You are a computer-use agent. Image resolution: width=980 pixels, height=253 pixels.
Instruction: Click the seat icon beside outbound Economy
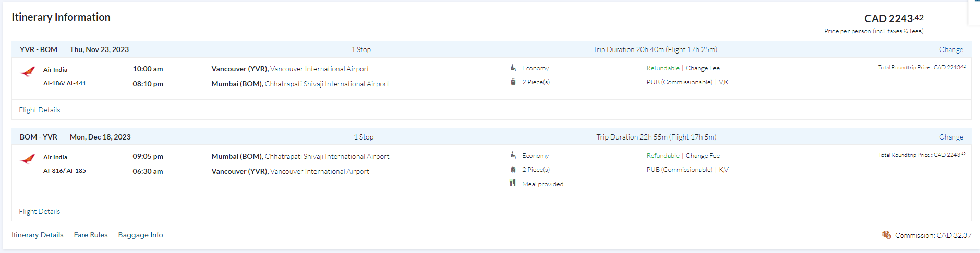(x=513, y=68)
